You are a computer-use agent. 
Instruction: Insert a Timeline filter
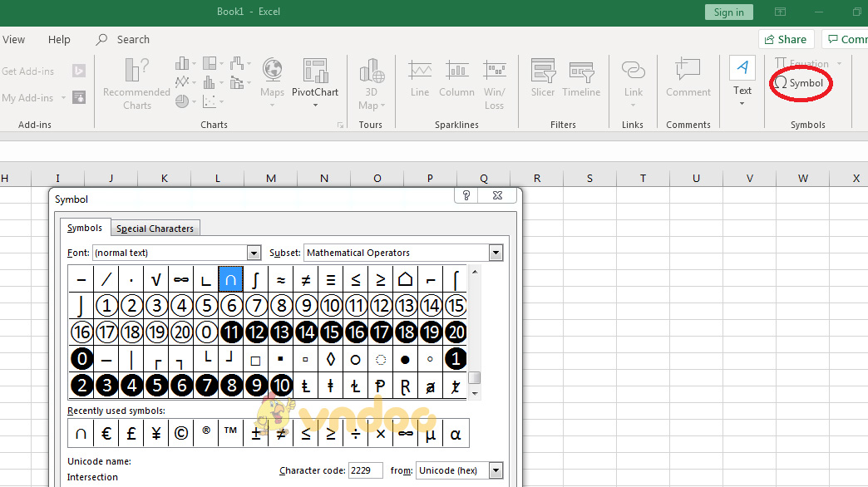pos(581,81)
